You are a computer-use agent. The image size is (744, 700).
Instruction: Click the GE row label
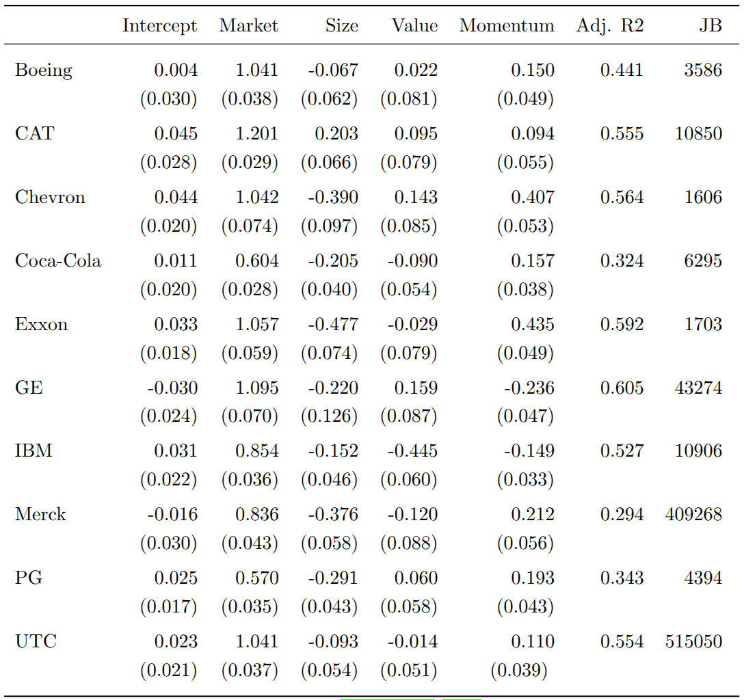coord(29,388)
